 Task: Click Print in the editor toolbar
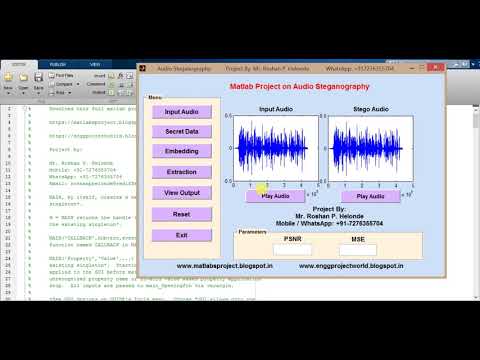coord(57,92)
